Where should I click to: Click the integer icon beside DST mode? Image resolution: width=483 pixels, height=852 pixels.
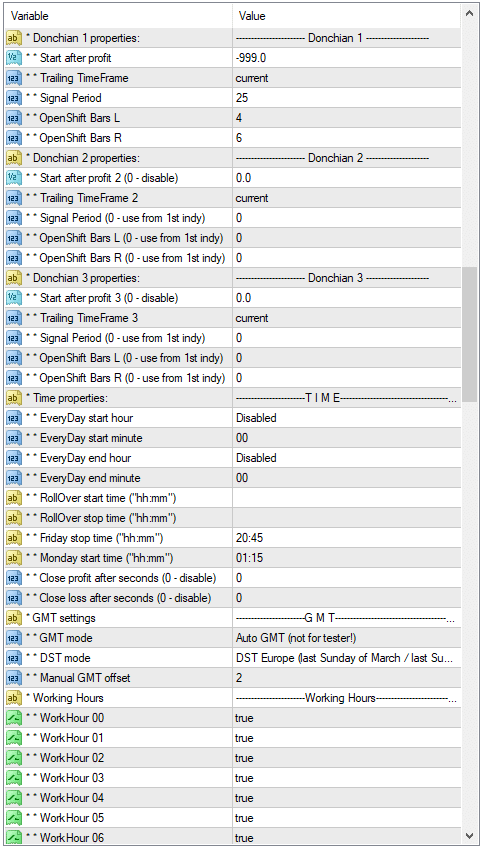(14, 659)
